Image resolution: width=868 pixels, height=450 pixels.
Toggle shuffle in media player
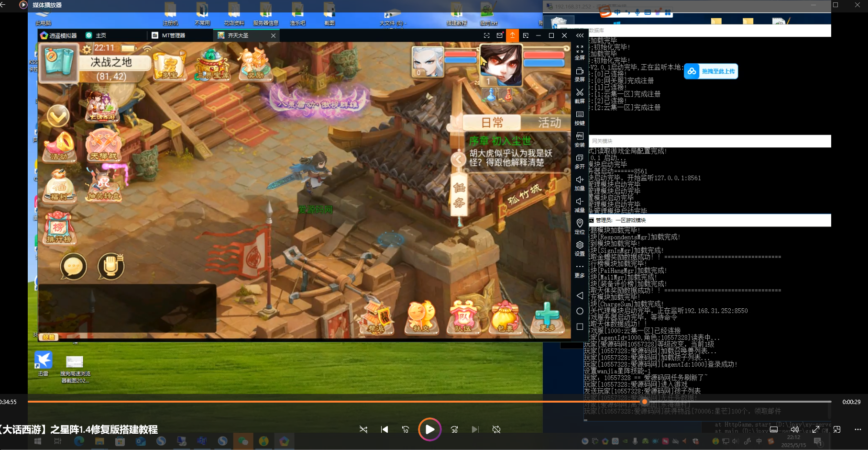point(363,429)
